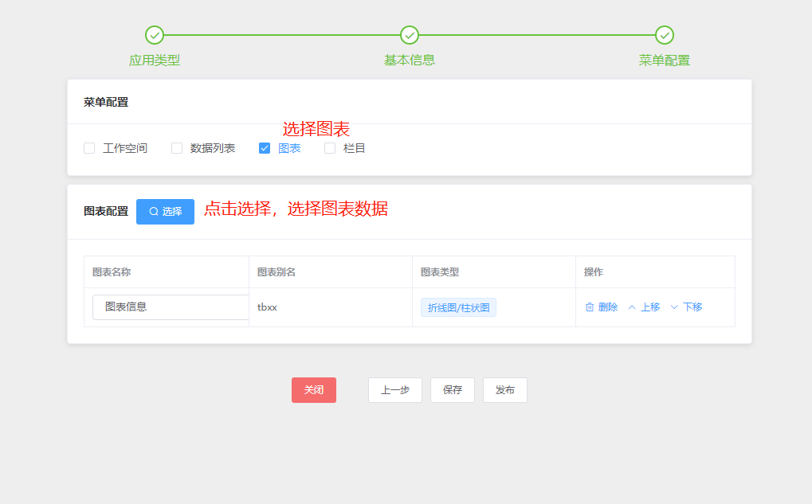The image size is (812, 504).
Task: Click the 菜单配置 step checkmark icon
Action: tap(665, 35)
